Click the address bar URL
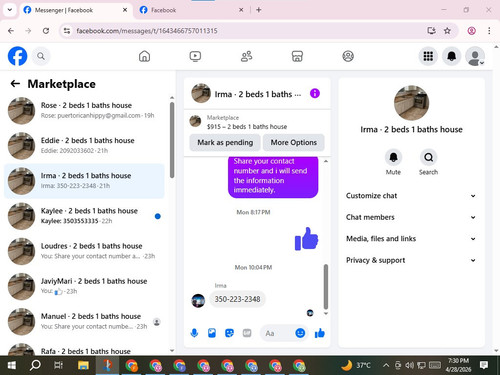This screenshot has height=375, width=500. [x=147, y=31]
